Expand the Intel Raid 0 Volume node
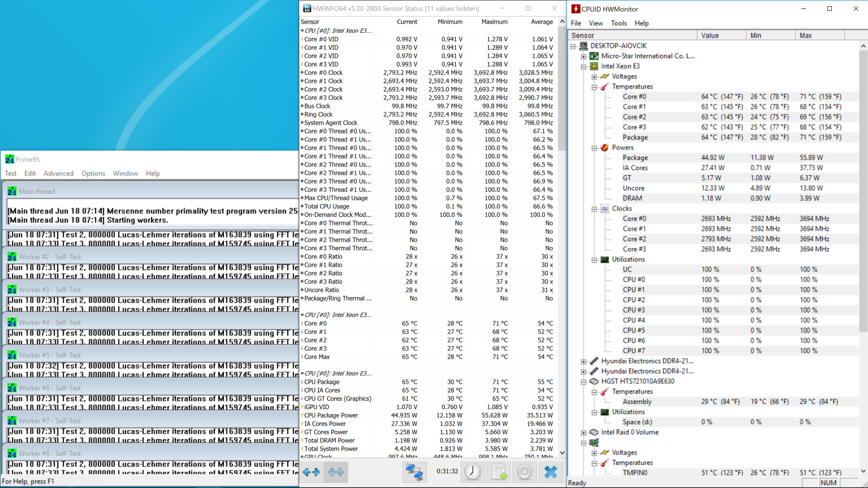Viewport: 868px width, 488px height. 584,432
